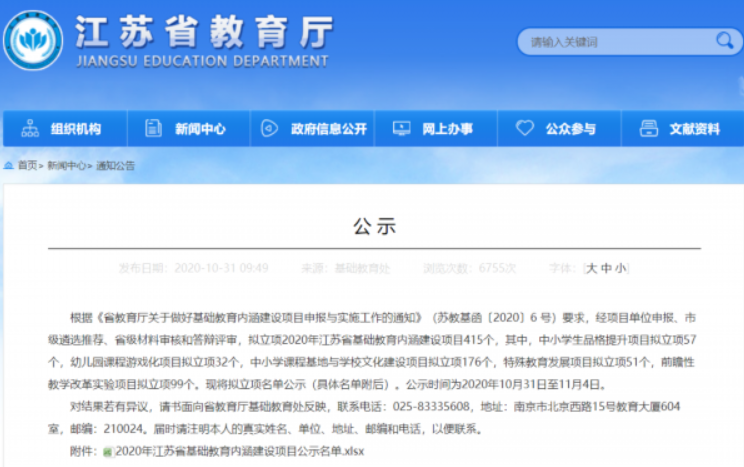Viewport: 744px width, 467px height.
Task: Set font size to 大 (large)
Action: pos(591,268)
